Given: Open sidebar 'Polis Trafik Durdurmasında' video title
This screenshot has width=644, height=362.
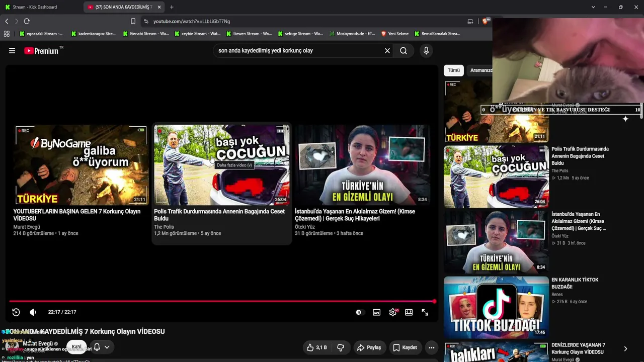Looking at the screenshot, I should (580, 156).
